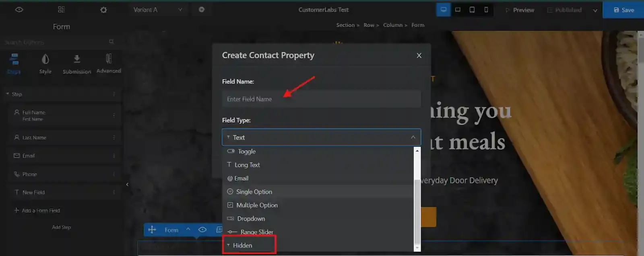
Task: Collapse the Step section
Action: (7, 94)
